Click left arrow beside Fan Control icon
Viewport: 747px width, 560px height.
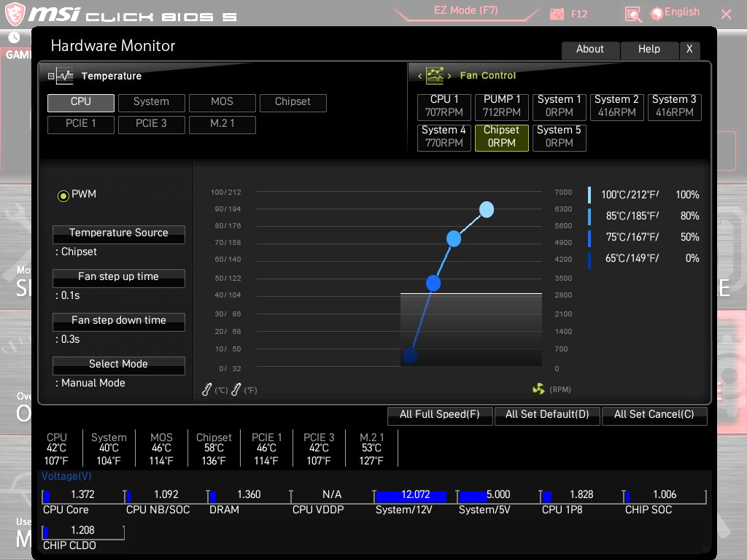(419, 76)
